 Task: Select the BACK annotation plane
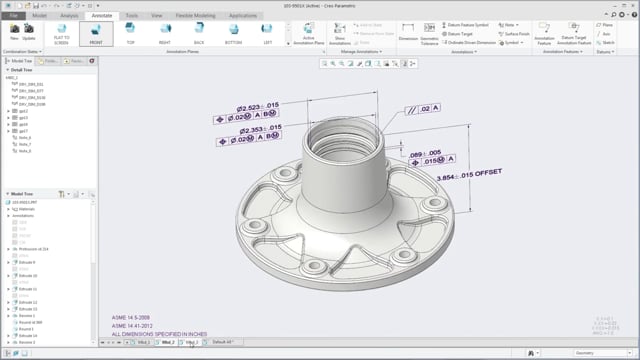199,34
